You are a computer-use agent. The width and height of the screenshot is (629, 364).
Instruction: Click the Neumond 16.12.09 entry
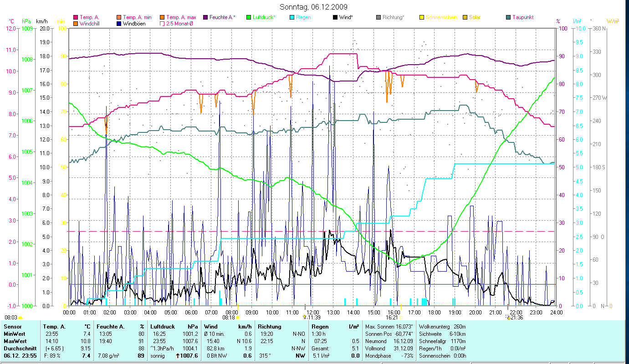pos(389,341)
